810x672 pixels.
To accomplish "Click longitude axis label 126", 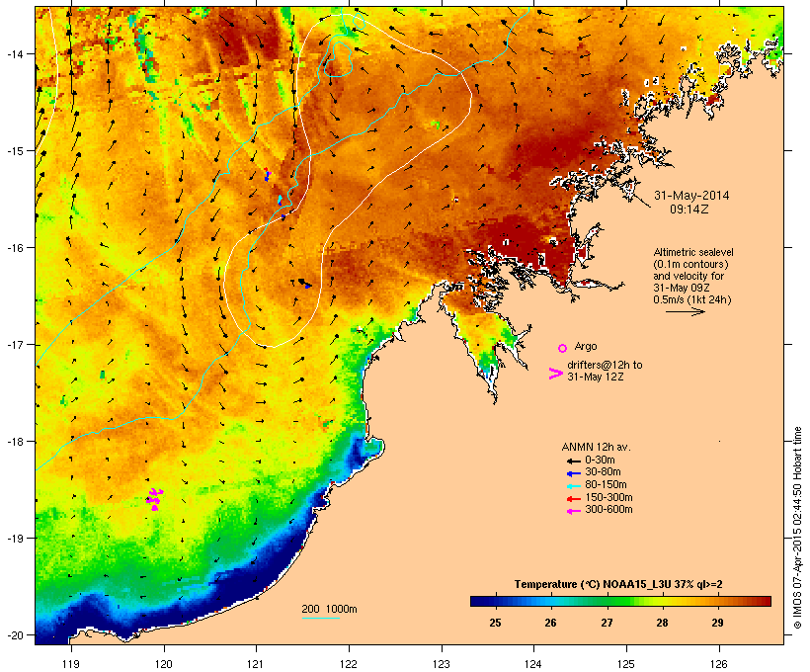I will pos(718,664).
